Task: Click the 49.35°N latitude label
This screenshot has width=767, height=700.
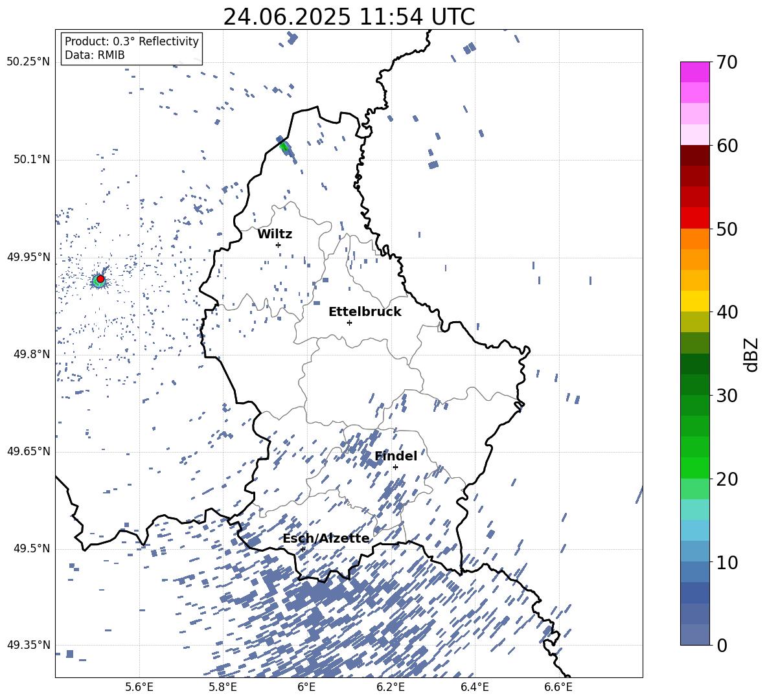Action: pyautogui.click(x=29, y=645)
